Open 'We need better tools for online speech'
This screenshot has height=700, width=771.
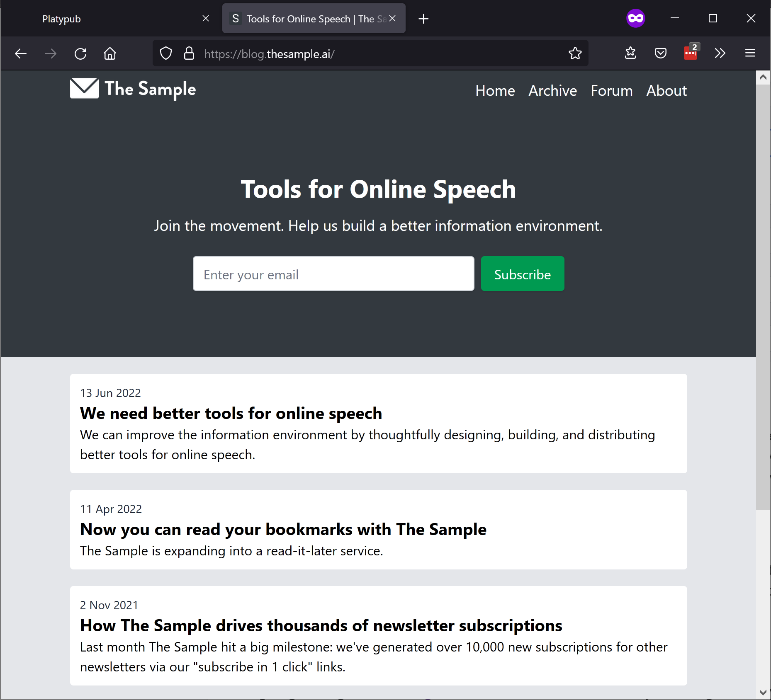click(x=231, y=413)
